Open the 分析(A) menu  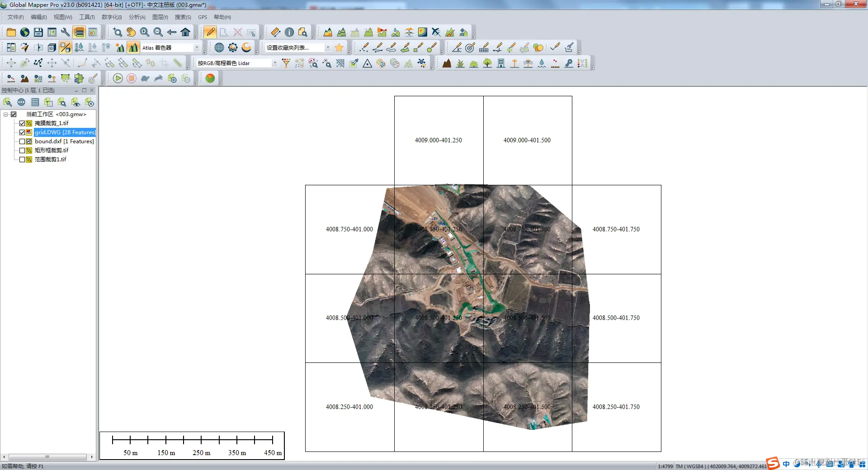click(x=137, y=17)
